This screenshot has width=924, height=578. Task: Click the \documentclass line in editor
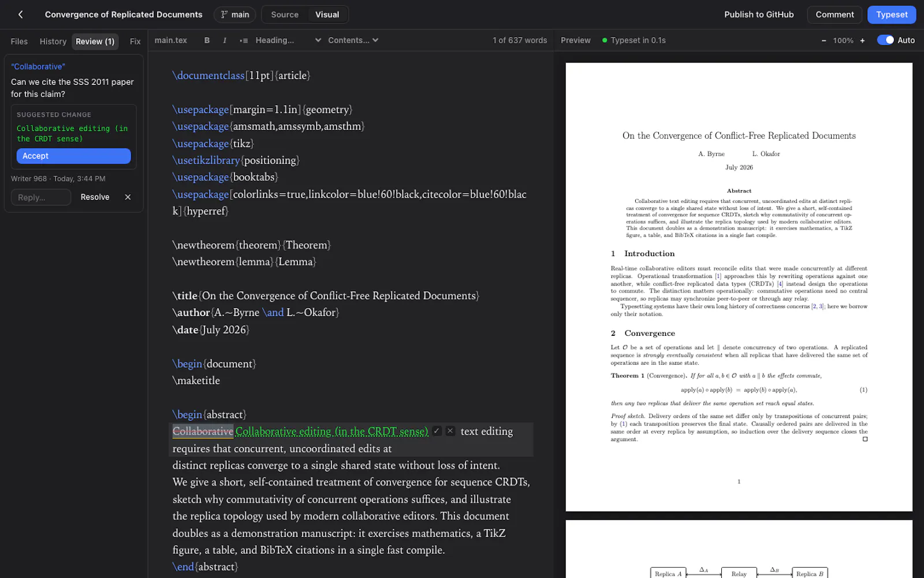click(x=241, y=76)
